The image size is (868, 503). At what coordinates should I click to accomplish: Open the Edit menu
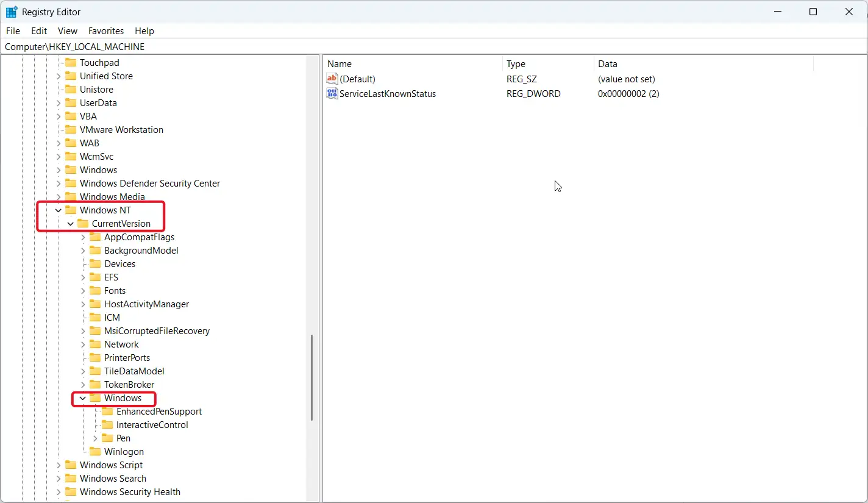pyautogui.click(x=39, y=31)
